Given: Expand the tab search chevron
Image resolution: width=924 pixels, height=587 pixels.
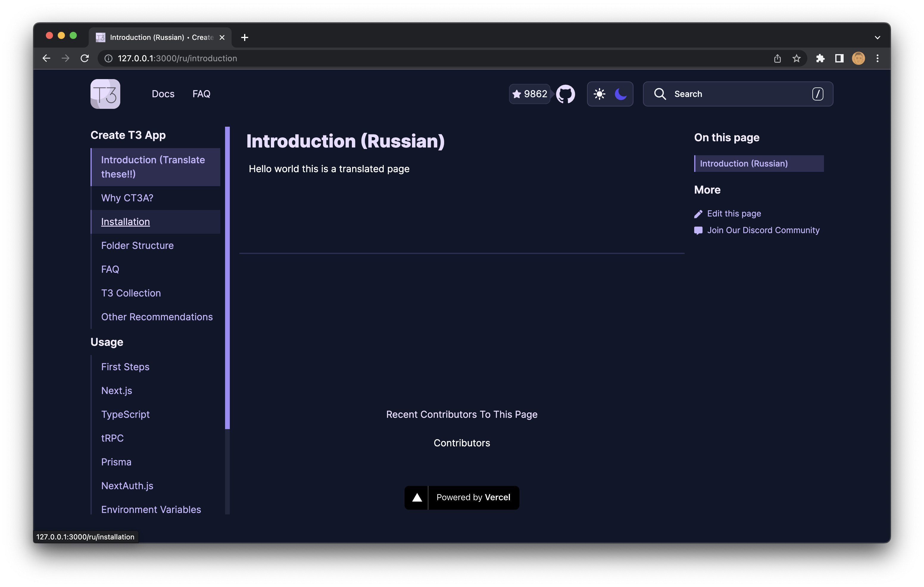Looking at the screenshot, I should (x=877, y=37).
